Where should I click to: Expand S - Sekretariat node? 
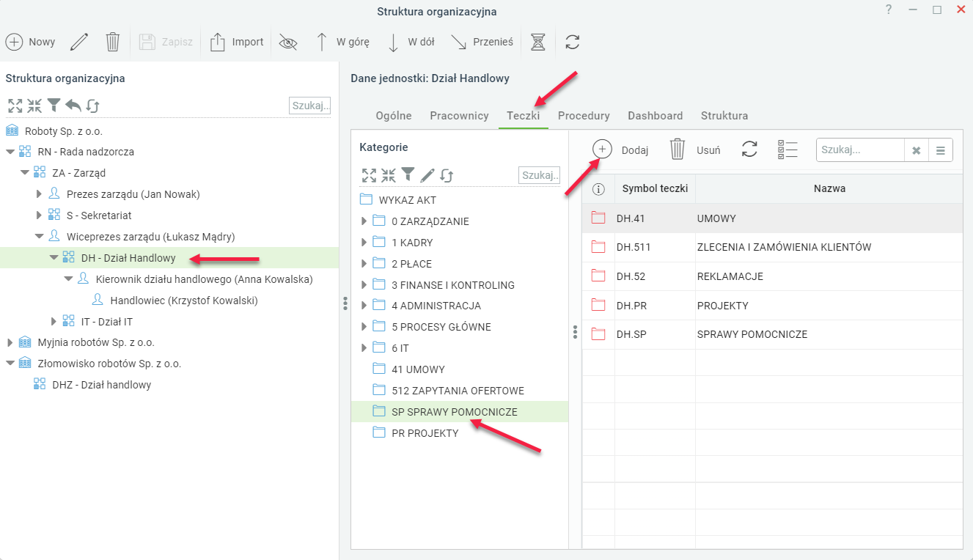(39, 215)
